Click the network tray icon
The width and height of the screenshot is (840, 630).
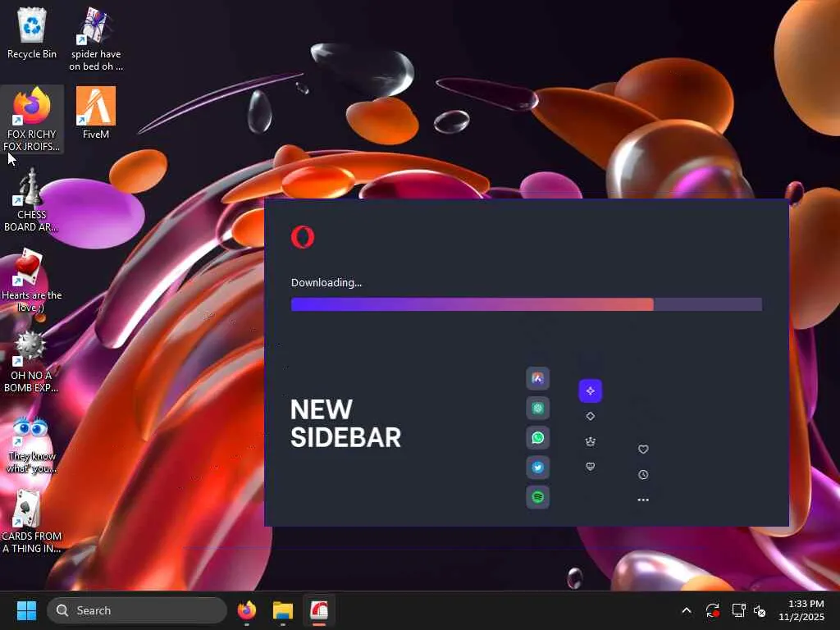tap(739, 610)
